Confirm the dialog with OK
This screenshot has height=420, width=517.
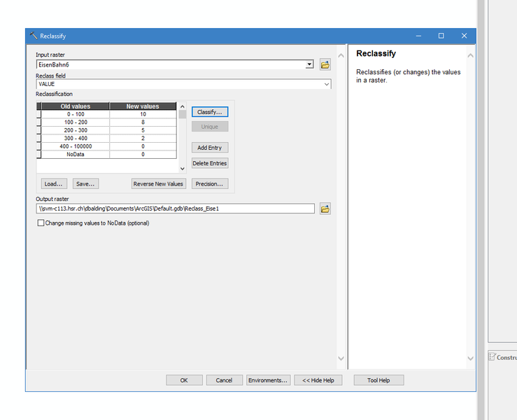click(x=184, y=380)
